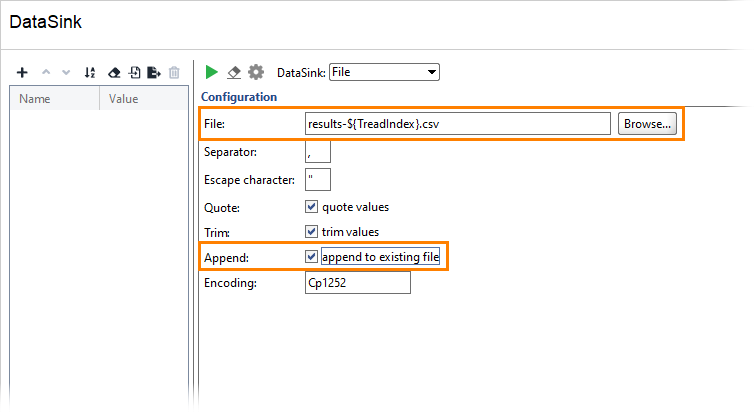Click the eraser icon beside the play button
The height and width of the screenshot is (413, 755).
[234, 73]
